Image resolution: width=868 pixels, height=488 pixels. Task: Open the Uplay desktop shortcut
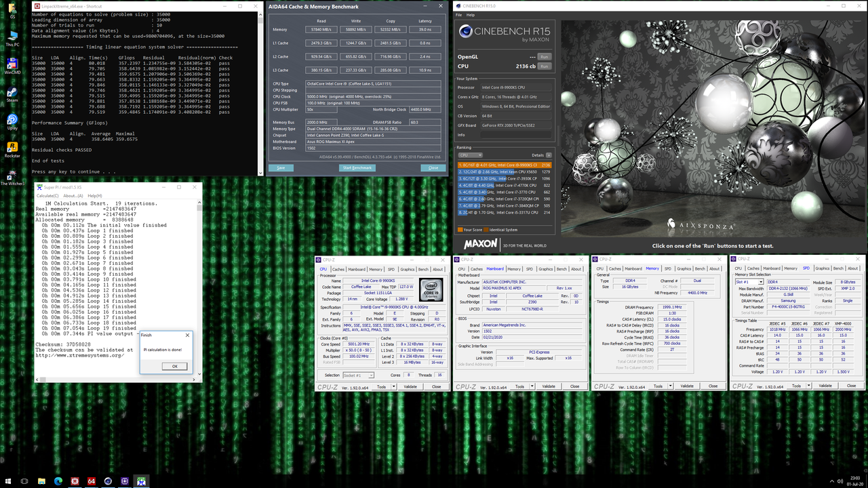click(x=12, y=121)
